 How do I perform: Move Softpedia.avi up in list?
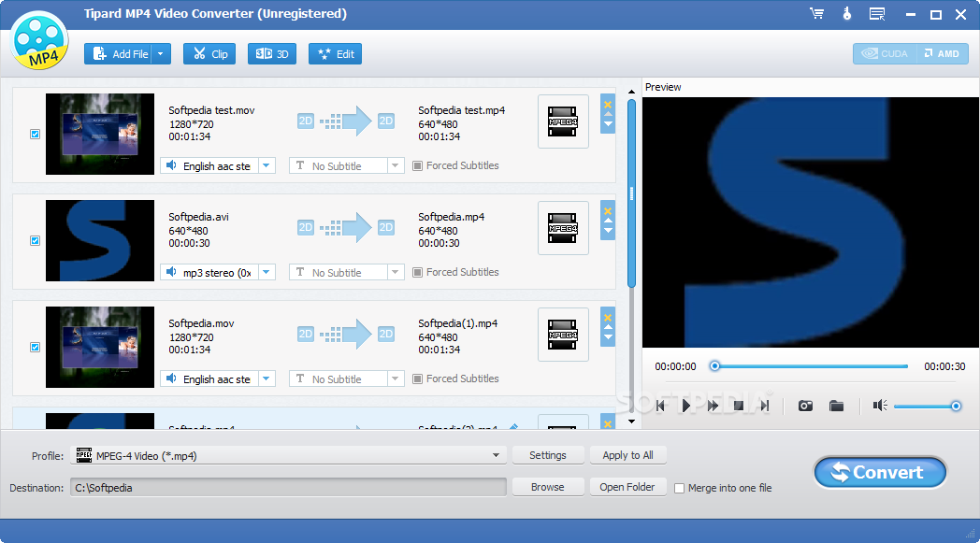[608, 221]
